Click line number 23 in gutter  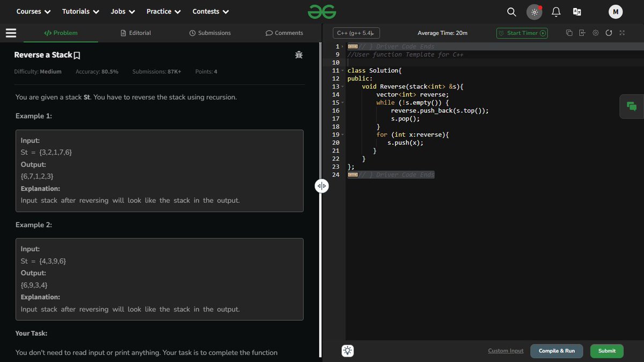(336, 167)
